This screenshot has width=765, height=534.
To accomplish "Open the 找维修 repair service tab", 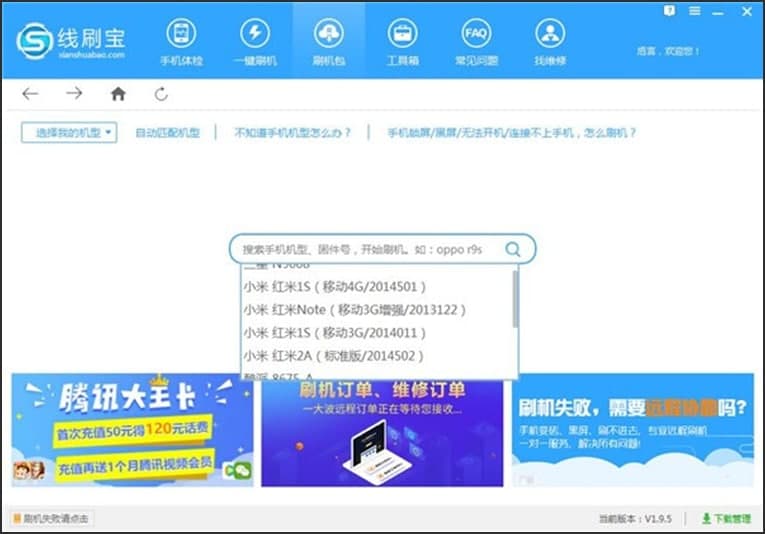I will (x=550, y=42).
